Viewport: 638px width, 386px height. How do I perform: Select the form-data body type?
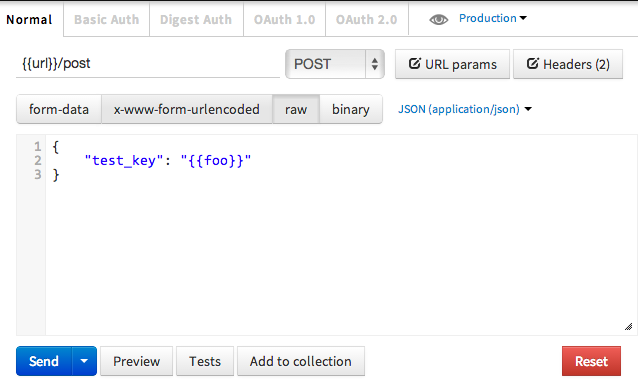tap(59, 109)
